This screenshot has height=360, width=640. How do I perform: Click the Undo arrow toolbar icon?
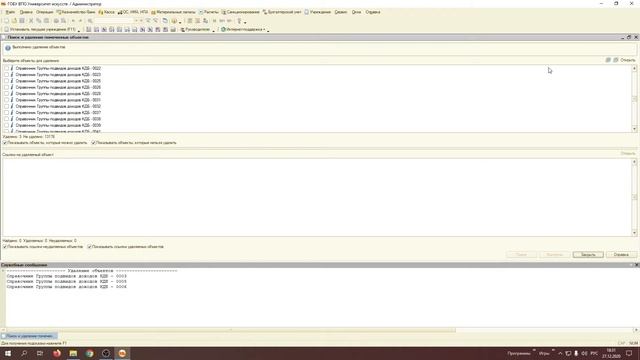pyautogui.click(x=73, y=21)
